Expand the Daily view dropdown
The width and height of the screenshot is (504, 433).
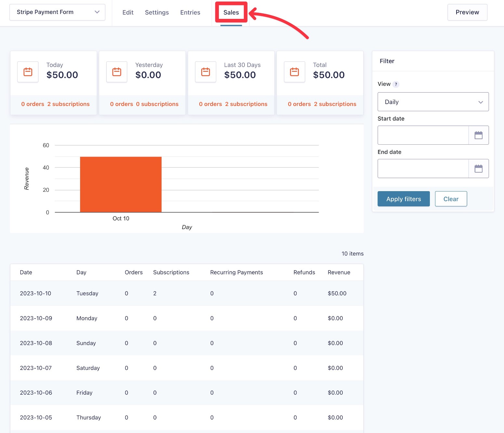tap(433, 102)
